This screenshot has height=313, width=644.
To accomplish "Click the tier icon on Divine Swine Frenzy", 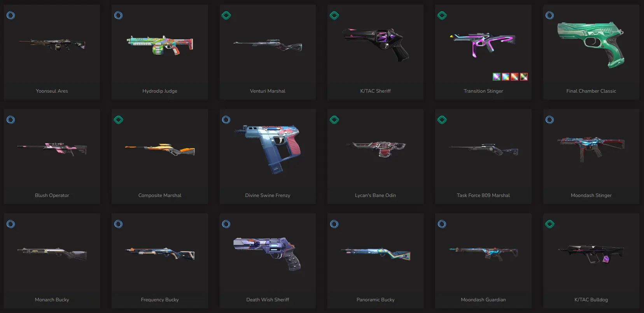I will (226, 120).
